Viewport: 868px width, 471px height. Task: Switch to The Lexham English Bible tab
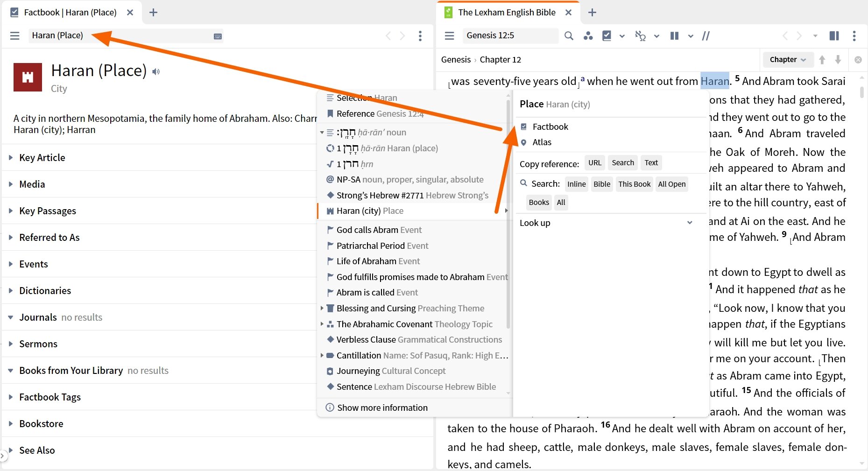pyautogui.click(x=507, y=12)
